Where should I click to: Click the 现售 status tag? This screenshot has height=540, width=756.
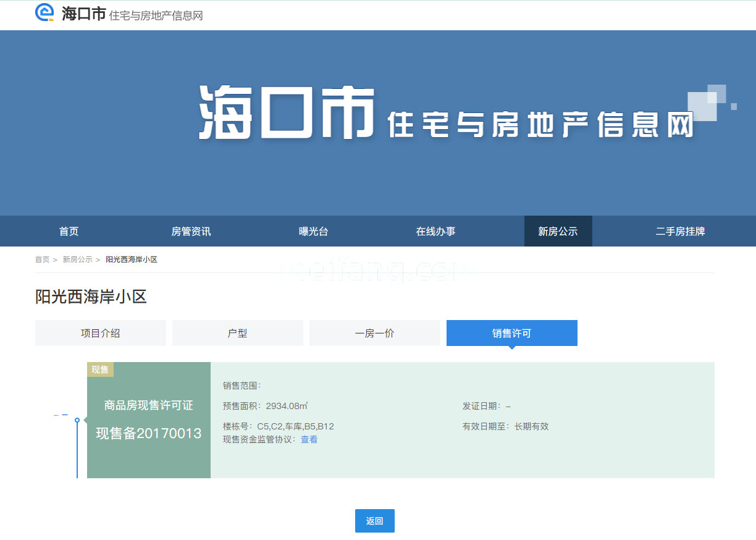(x=100, y=369)
